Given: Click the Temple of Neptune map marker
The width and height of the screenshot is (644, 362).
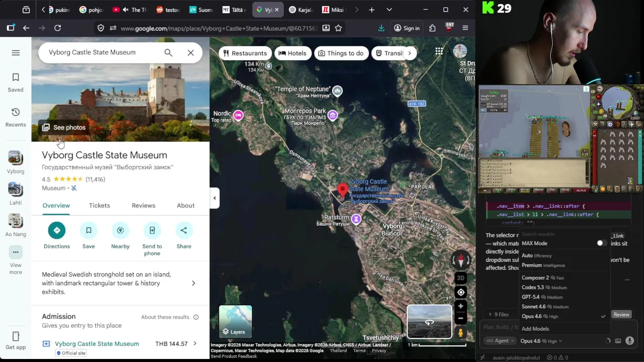Looking at the screenshot, I should click(337, 91).
